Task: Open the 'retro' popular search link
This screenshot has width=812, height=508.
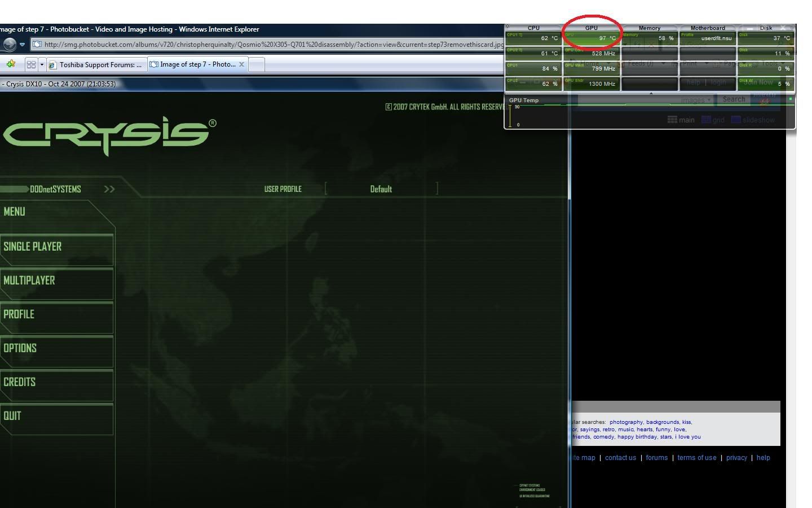Action: [x=608, y=430]
